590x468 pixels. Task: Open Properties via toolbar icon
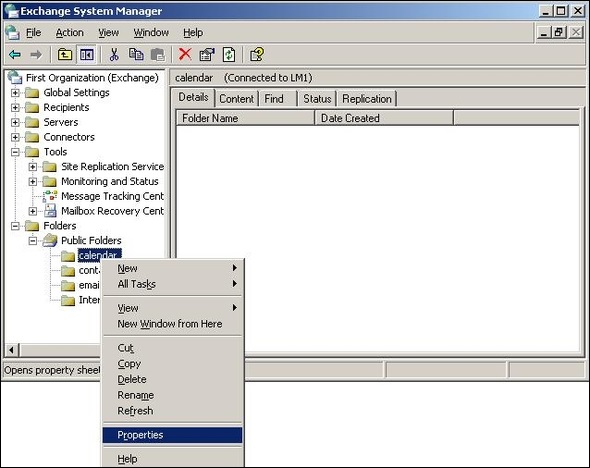[x=207, y=55]
